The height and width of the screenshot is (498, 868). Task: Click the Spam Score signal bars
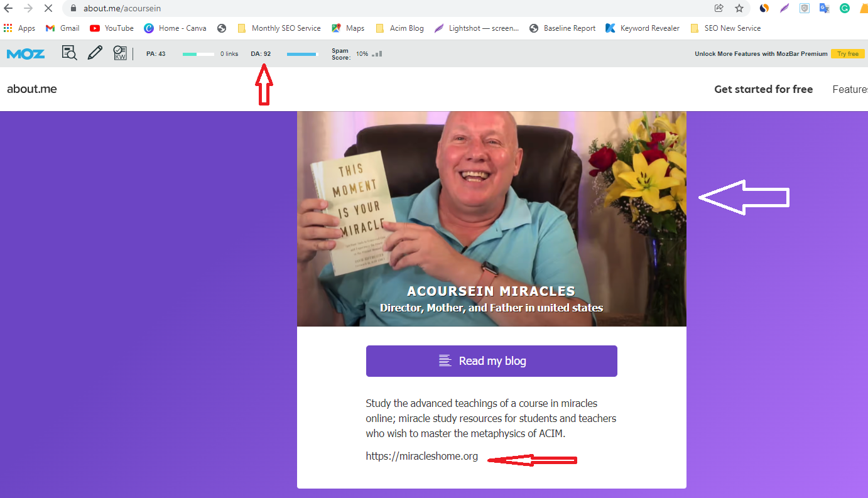click(x=377, y=54)
